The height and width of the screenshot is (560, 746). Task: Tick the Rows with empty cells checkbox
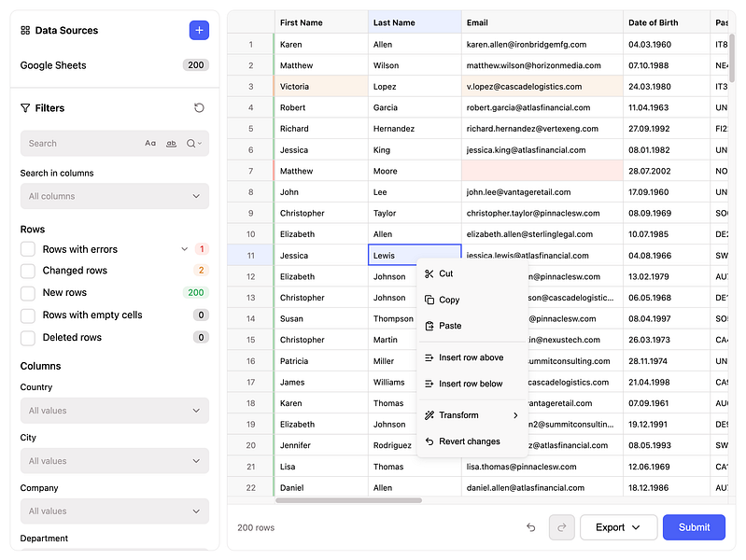click(x=28, y=315)
